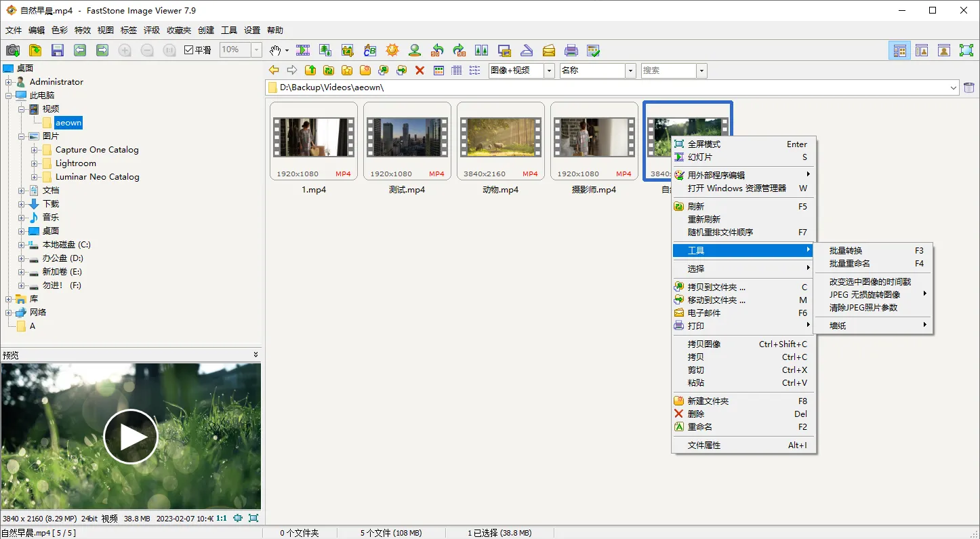
Task: Click the sun-shaped adjust lighting icon
Action: tap(392, 50)
